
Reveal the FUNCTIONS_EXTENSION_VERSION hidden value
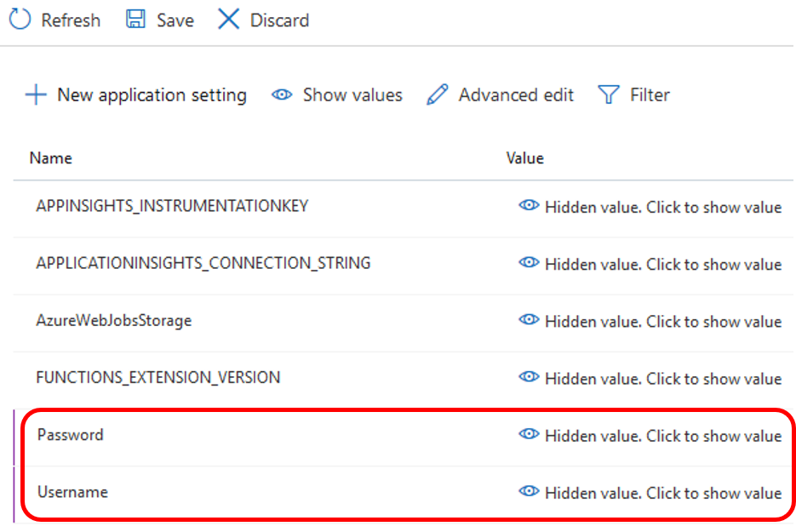(x=529, y=377)
